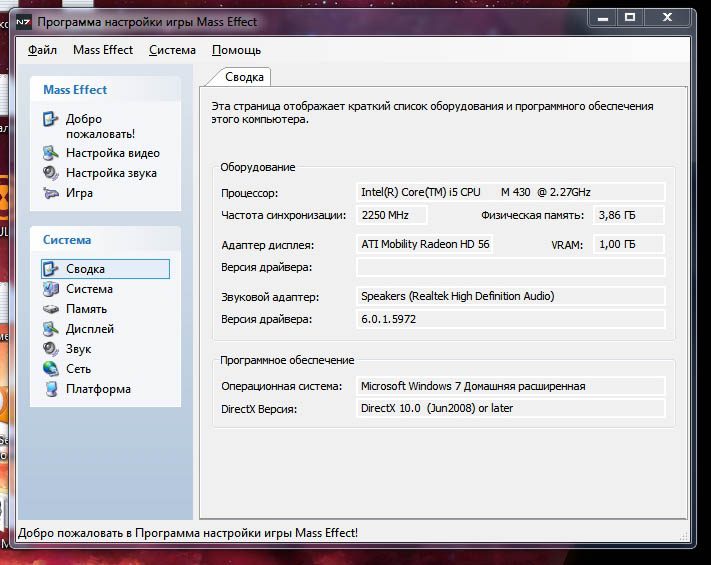
Task: Open the Mass Effect menu
Action: coord(103,50)
